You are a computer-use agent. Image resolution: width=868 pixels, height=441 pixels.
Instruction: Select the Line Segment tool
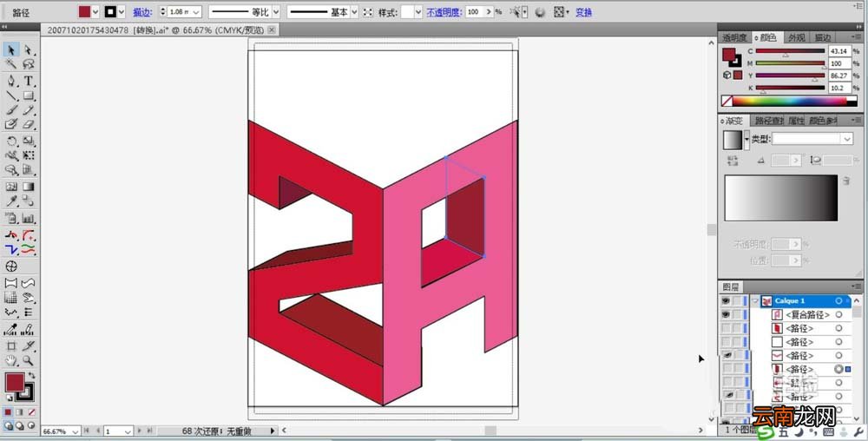point(11,95)
